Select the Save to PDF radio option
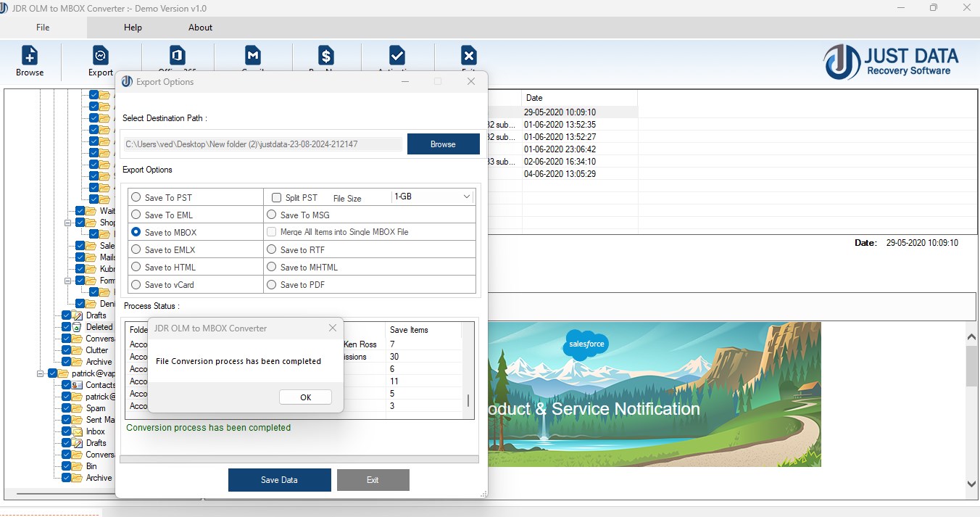The image size is (980, 517). tap(271, 284)
